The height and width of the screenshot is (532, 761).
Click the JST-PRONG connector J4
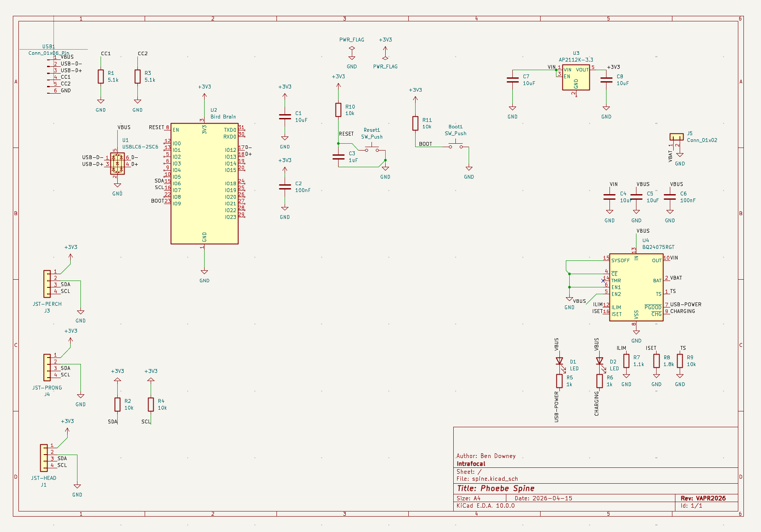47,367
